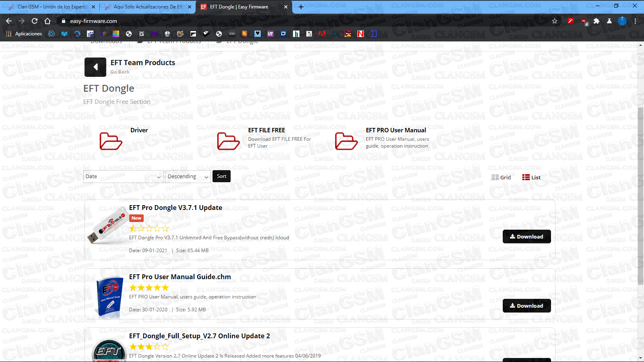This screenshot has width=644, height=362.
Task: Open EFT_Dongle_Full_Setup_V2.7 Online Update 2 title
Action: click(x=200, y=336)
